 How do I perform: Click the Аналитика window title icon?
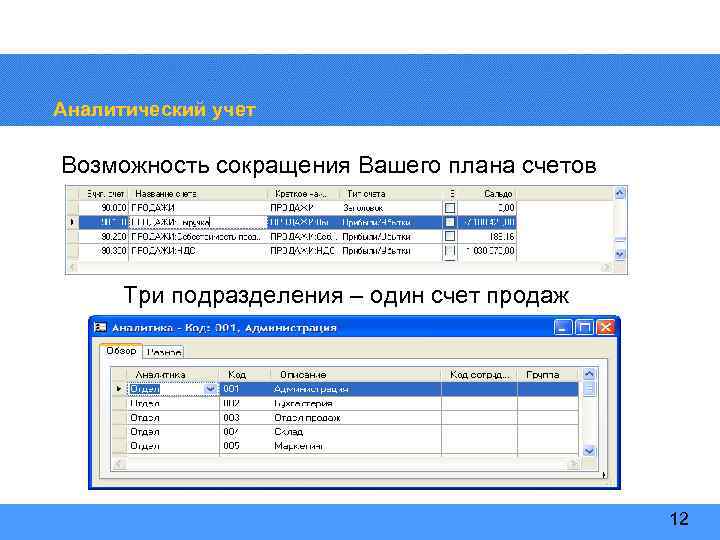(100, 327)
